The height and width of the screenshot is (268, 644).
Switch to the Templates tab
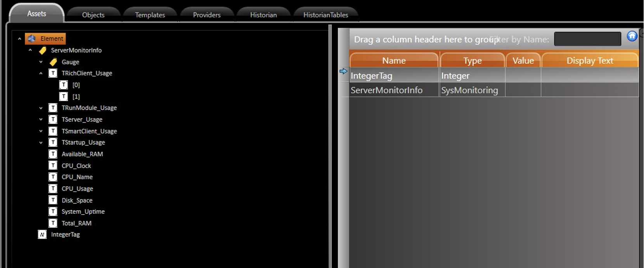[x=150, y=15]
